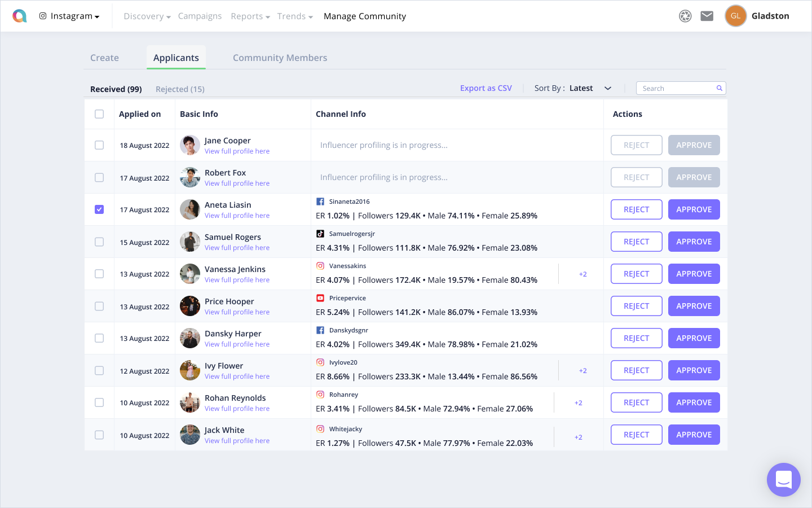Click Jack White's profile photo
This screenshot has height=508, width=812.
pyautogui.click(x=190, y=435)
